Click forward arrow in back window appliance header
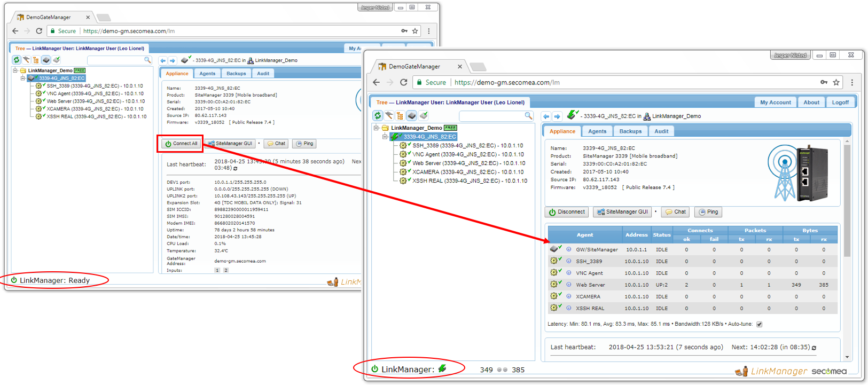This screenshot has width=868, height=385. point(173,60)
